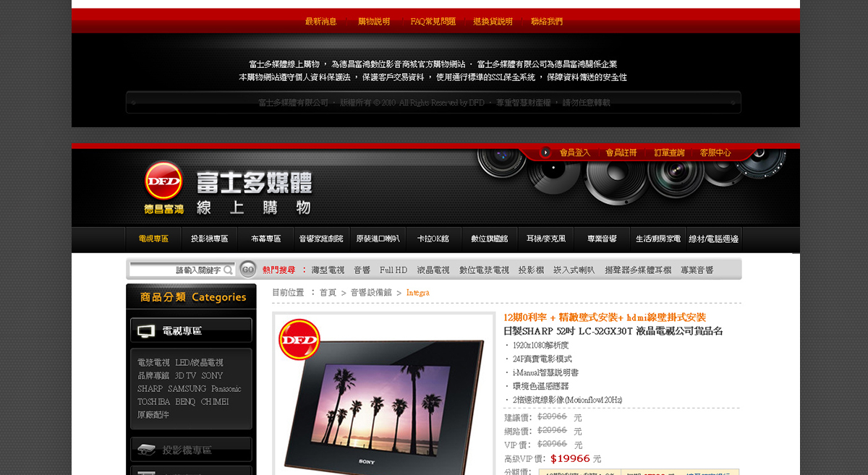Select the 音響家庭劇院 navigation tab
This screenshot has height=475, width=868.
pyautogui.click(x=322, y=239)
